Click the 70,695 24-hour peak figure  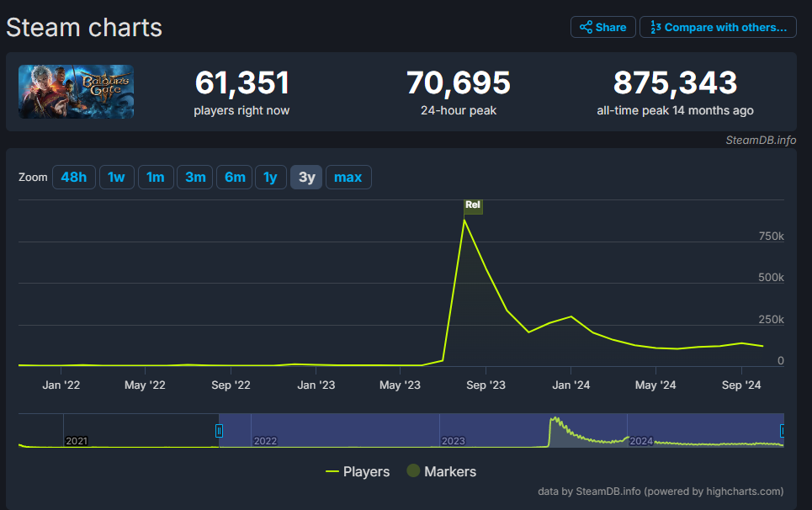(x=459, y=82)
